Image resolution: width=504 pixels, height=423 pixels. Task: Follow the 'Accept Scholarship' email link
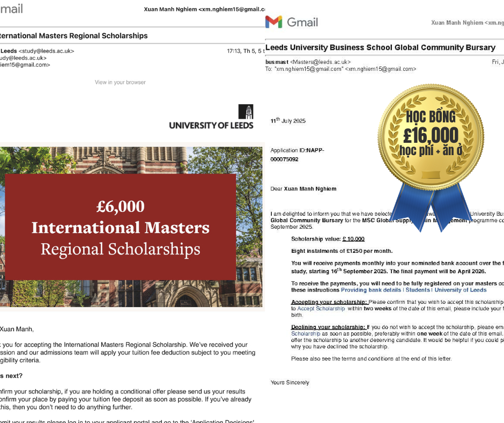coord(321,309)
